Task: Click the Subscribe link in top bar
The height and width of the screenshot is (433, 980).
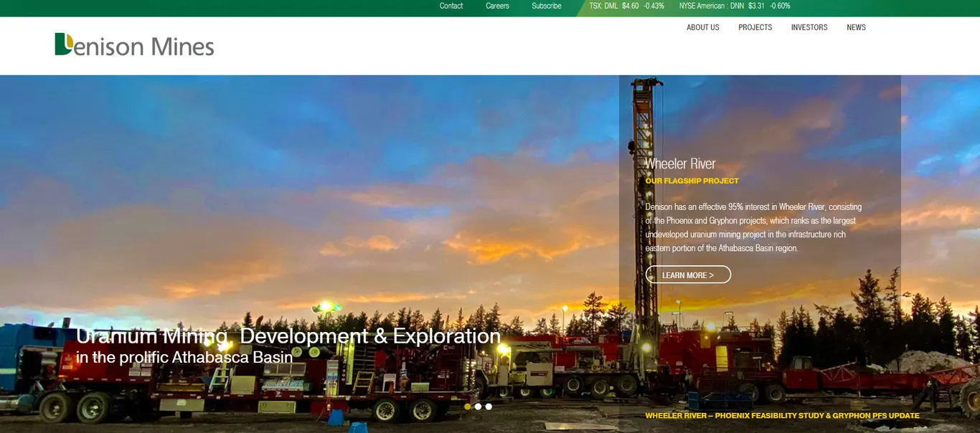Action: [x=546, y=6]
